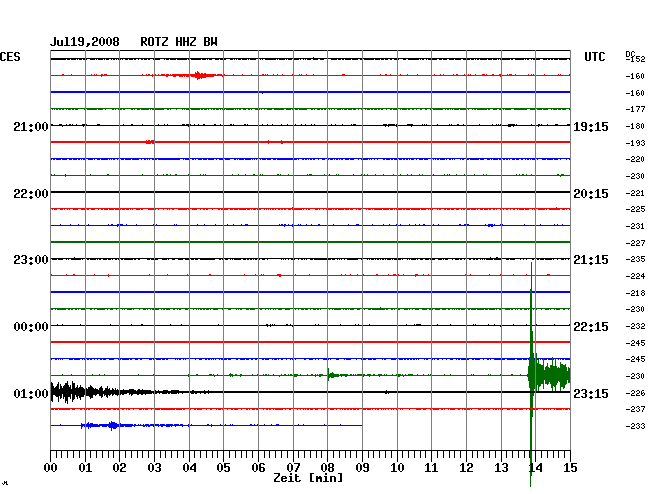Select the 20:15 UTC time label
Screen dimensions: 650x494
(591, 194)
